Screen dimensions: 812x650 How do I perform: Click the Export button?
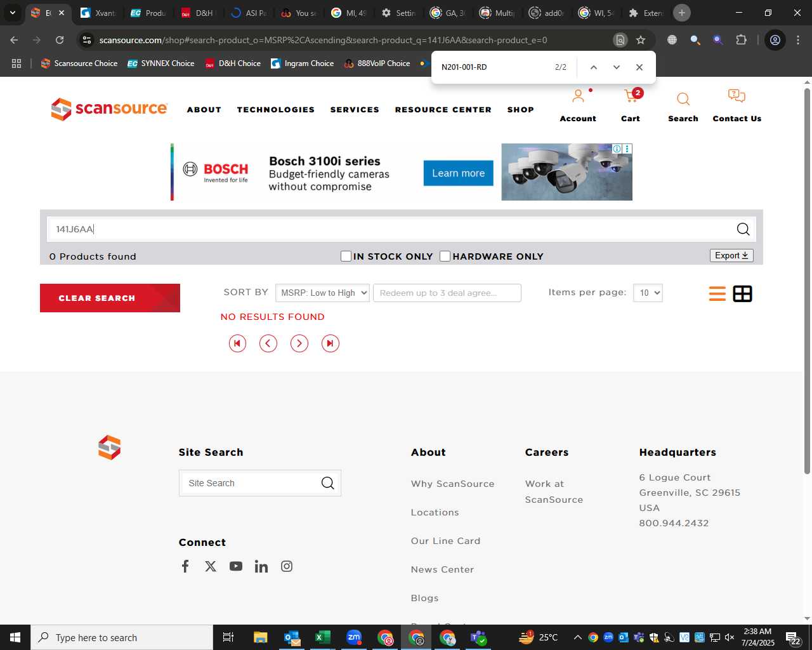pos(731,255)
